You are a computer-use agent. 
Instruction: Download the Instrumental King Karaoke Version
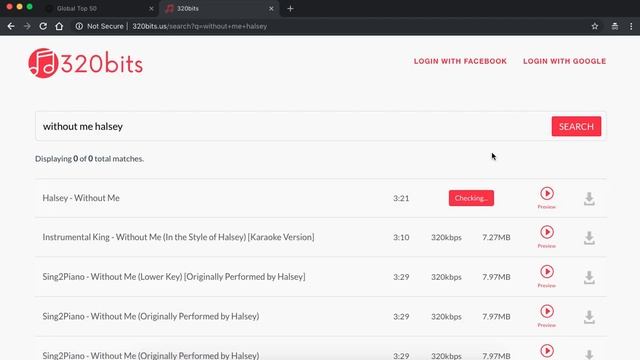click(x=589, y=238)
